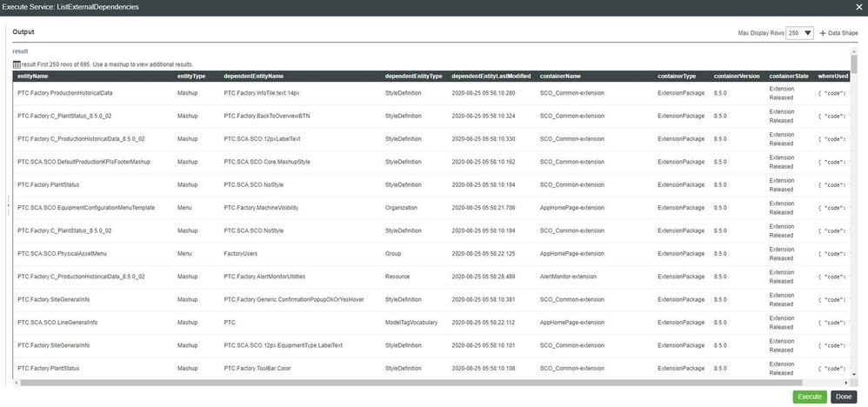Sort by the entityName column header

click(33, 77)
